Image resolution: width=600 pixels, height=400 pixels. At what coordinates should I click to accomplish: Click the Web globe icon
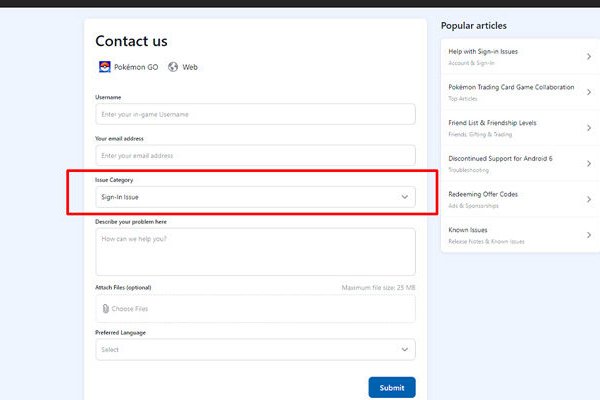pyautogui.click(x=173, y=67)
